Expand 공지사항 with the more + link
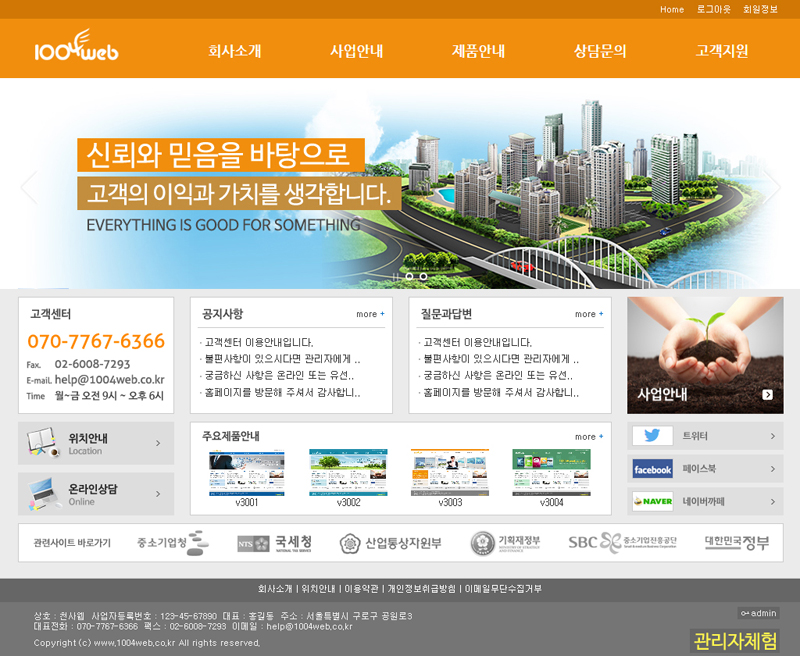Screen dimensions: 800x656 370,314
